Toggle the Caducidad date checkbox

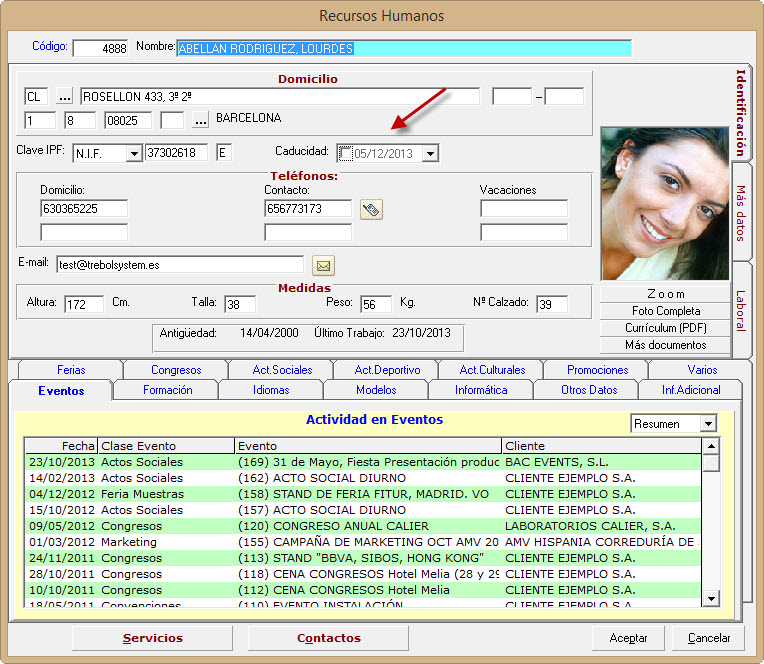click(x=345, y=153)
